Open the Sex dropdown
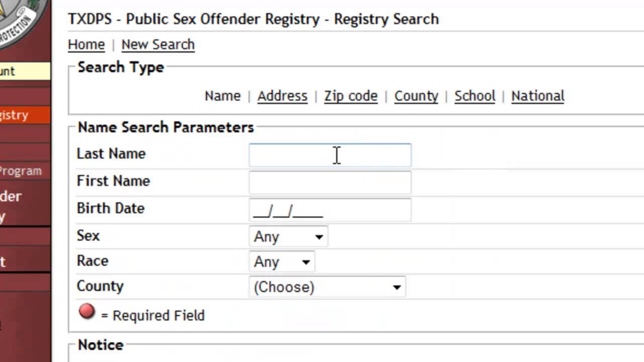644x362 pixels. click(x=288, y=236)
